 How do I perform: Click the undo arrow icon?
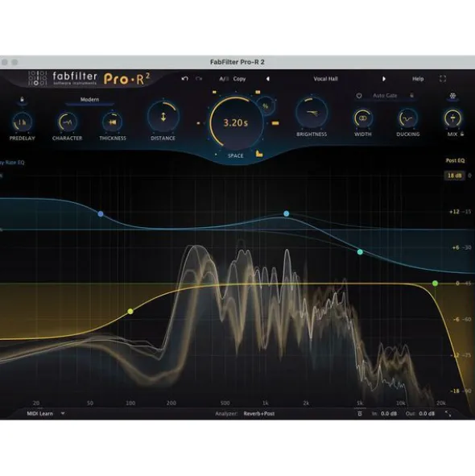click(x=184, y=79)
